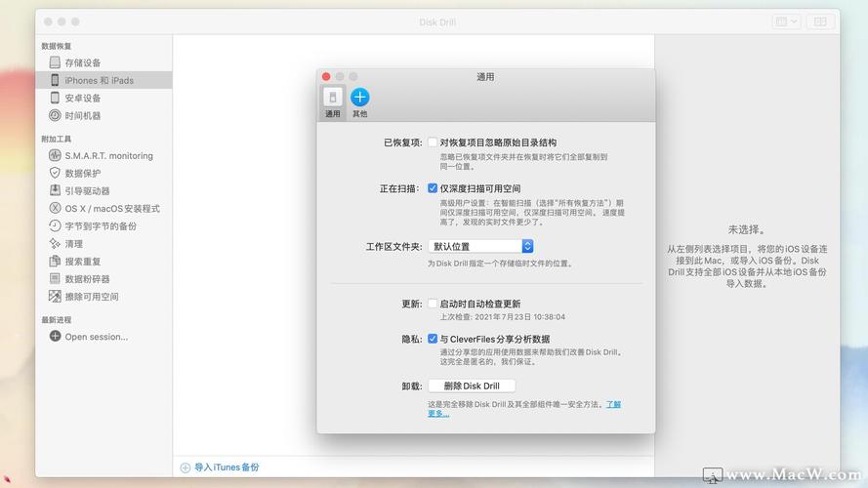The image size is (868, 488).
Task: Click the 上次检查 date text
Action: click(503, 317)
